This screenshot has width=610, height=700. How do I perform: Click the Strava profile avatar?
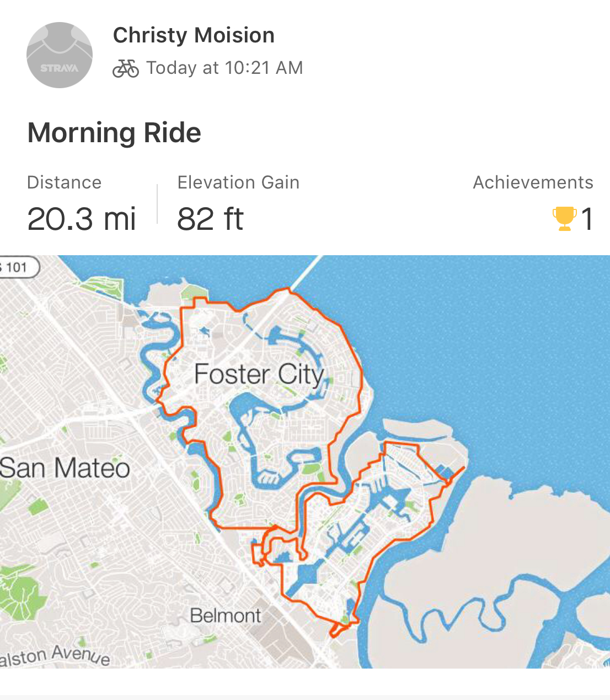click(60, 55)
